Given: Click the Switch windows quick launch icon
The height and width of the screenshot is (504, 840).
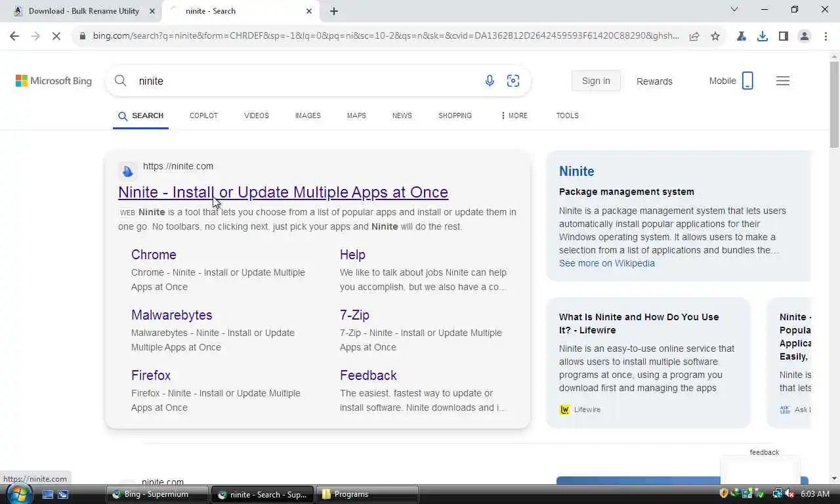Looking at the screenshot, I should 63,494.
